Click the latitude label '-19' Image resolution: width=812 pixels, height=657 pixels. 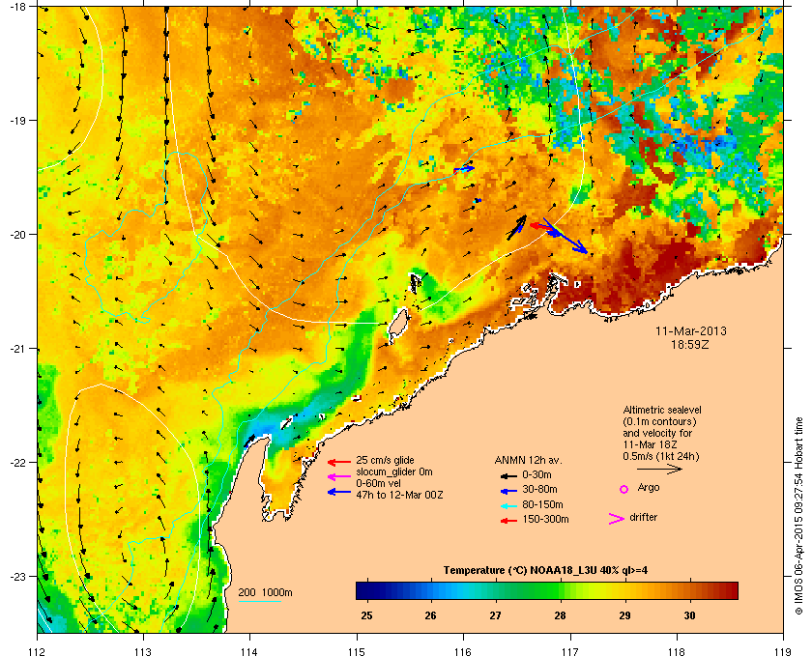click(17, 121)
